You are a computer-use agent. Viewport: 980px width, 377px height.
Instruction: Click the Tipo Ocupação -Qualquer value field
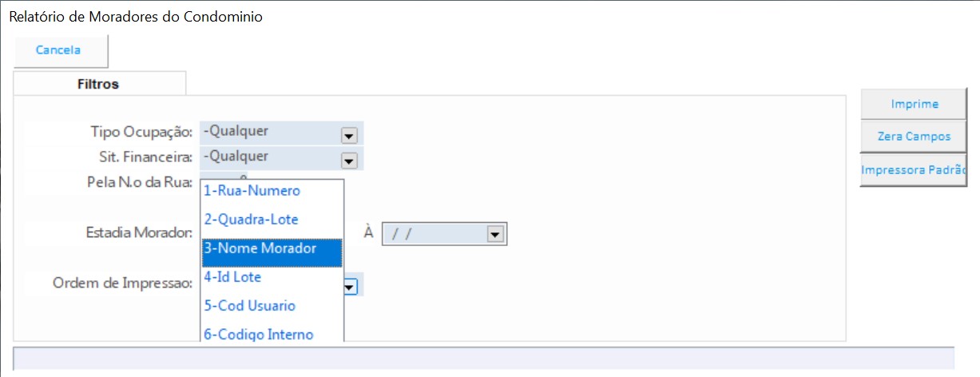[269, 132]
